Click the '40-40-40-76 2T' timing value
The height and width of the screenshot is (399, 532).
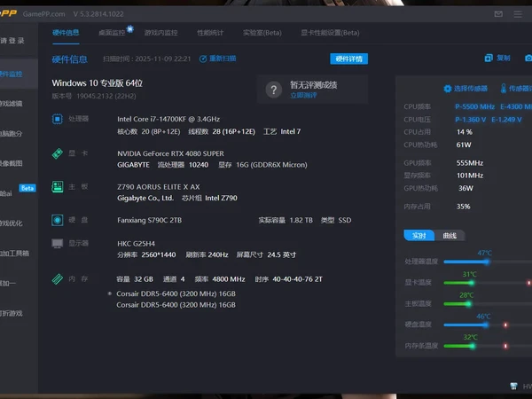pos(298,279)
